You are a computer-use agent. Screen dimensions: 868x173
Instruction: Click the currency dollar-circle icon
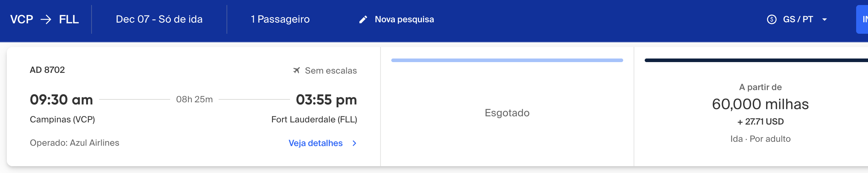pos(771,19)
